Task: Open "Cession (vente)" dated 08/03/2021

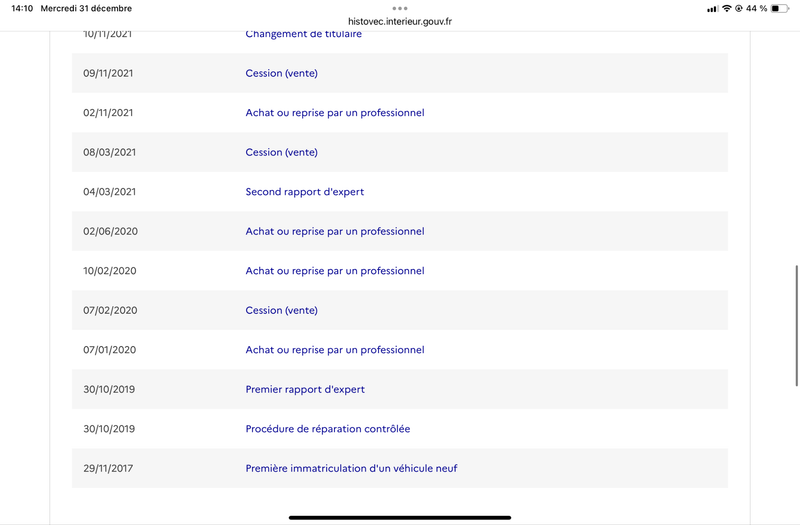Action: [281, 152]
